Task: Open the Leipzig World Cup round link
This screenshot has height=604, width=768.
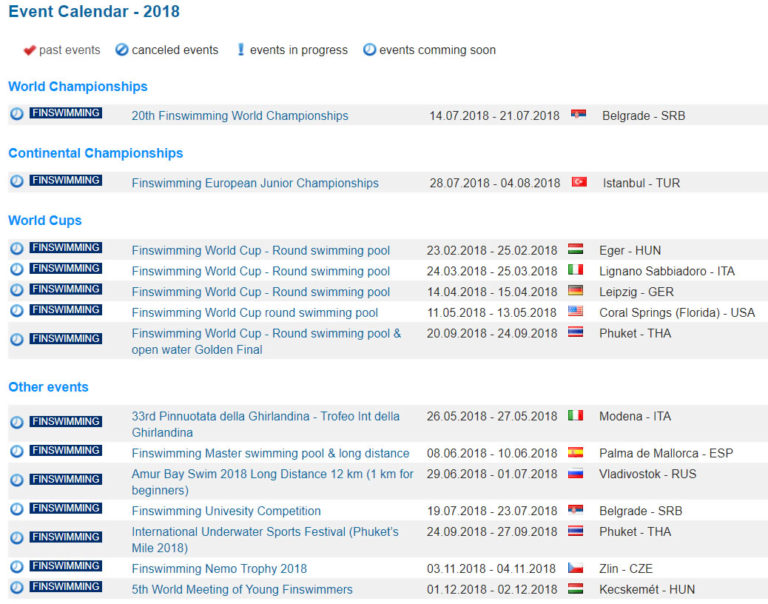Action: tap(261, 292)
